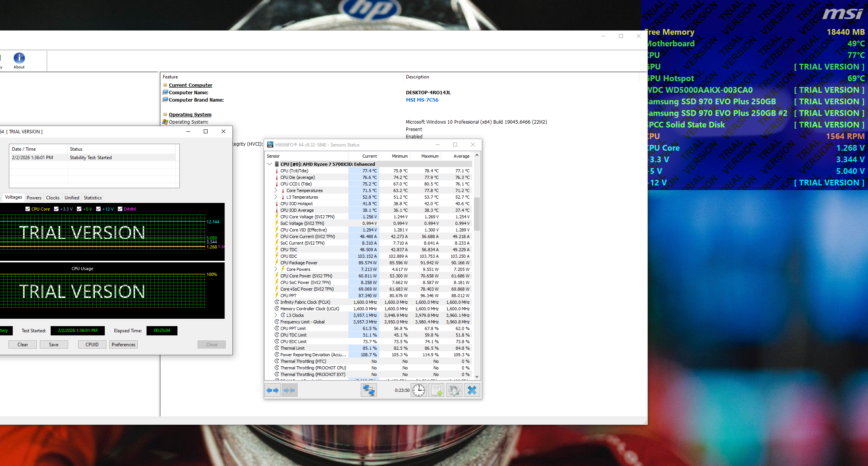Open the MSI MS-7C56 brand link
The image size is (868, 466).
pos(422,100)
